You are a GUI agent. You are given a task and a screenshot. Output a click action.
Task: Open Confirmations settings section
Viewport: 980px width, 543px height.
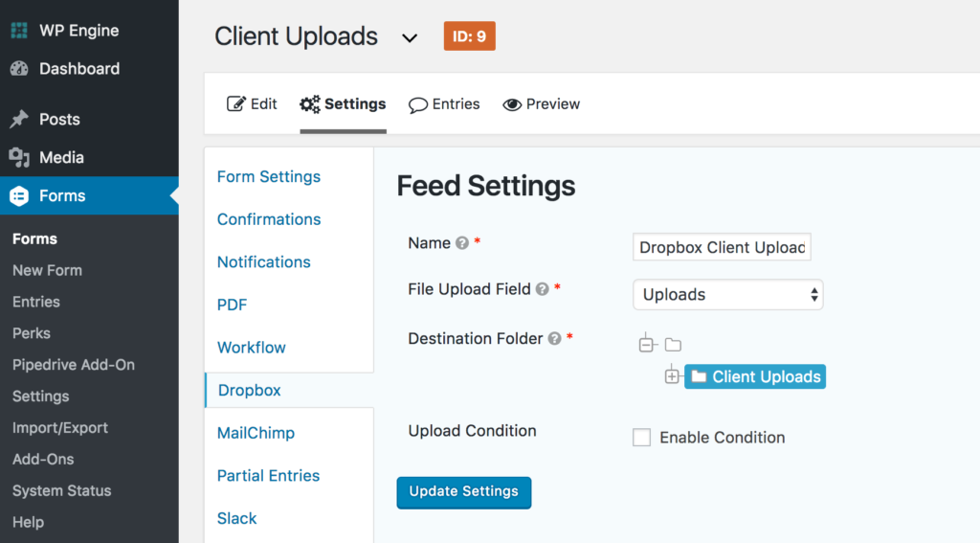pos(269,219)
